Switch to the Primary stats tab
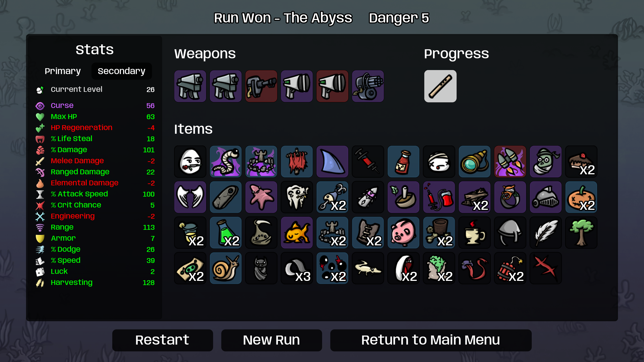The image size is (644, 362). click(x=63, y=71)
